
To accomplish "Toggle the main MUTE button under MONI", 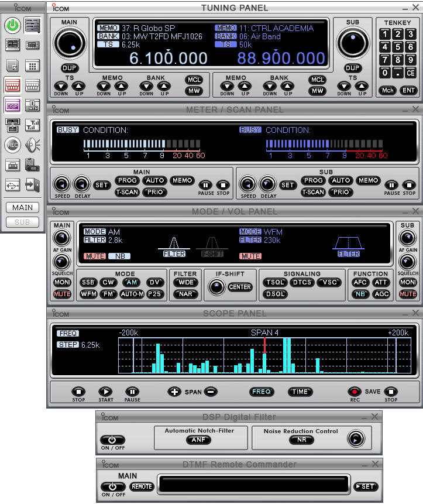I will tap(61, 294).
